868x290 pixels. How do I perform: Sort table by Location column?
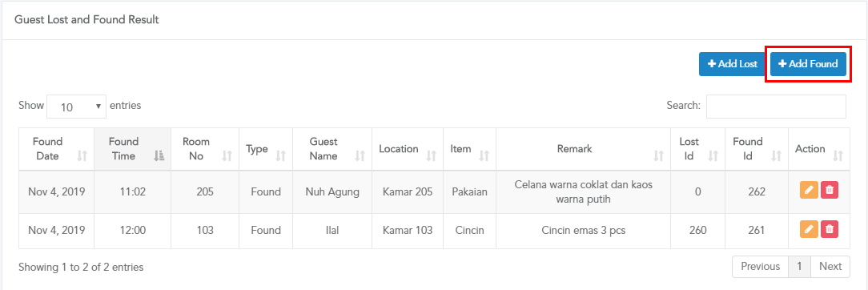pyautogui.click(x=408, y=149)
